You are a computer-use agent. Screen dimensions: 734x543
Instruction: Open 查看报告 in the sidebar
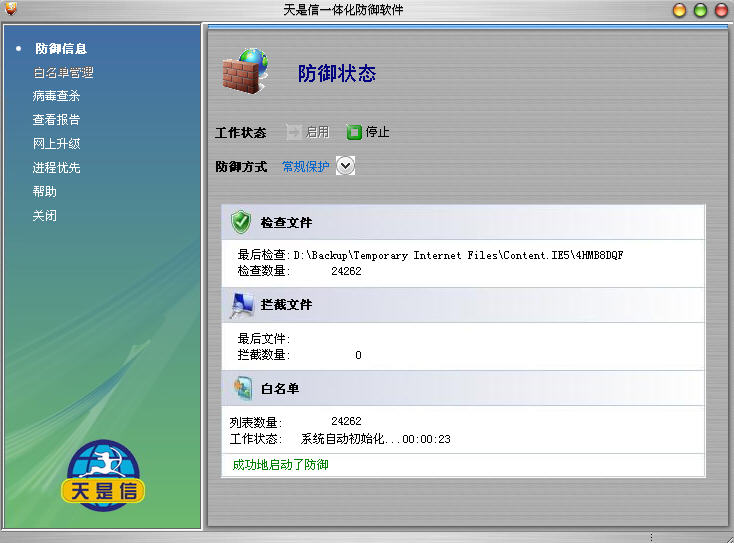click(x=56, y=120)
